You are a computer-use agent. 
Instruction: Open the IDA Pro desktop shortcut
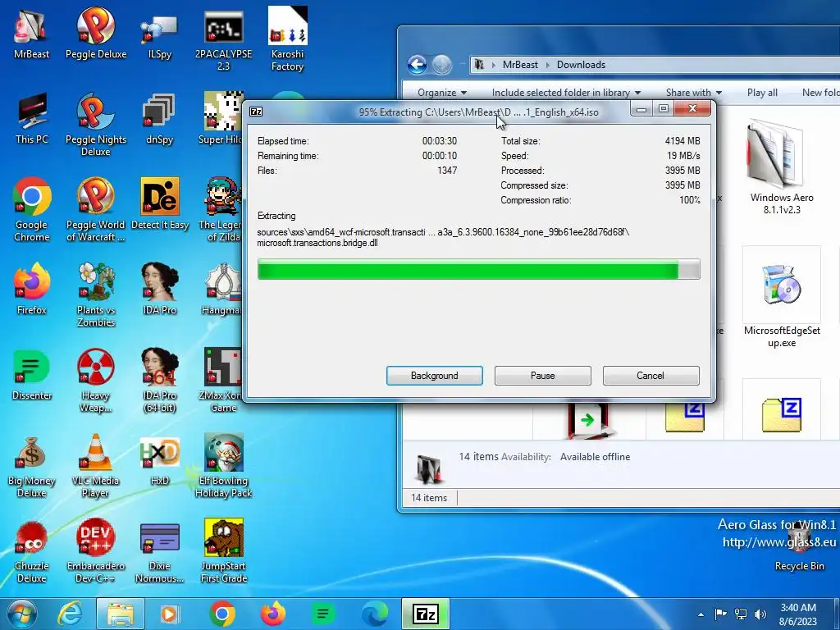pos(160,290)
